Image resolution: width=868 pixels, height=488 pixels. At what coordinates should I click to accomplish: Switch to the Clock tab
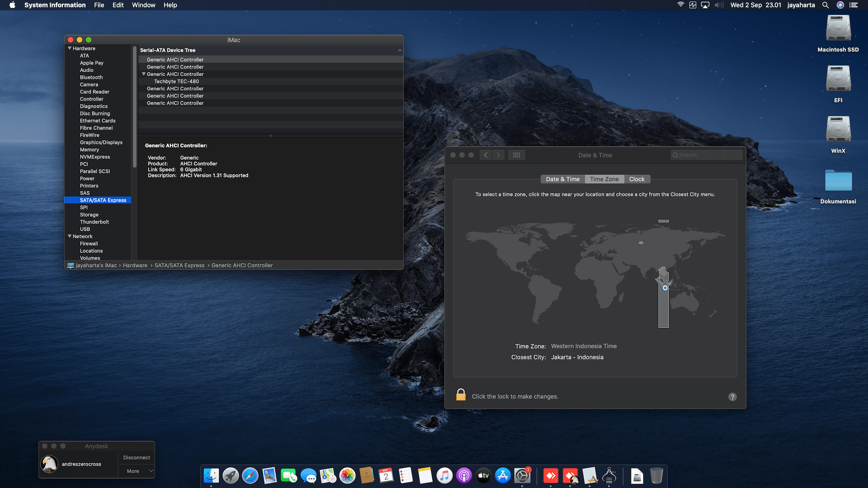637,179
